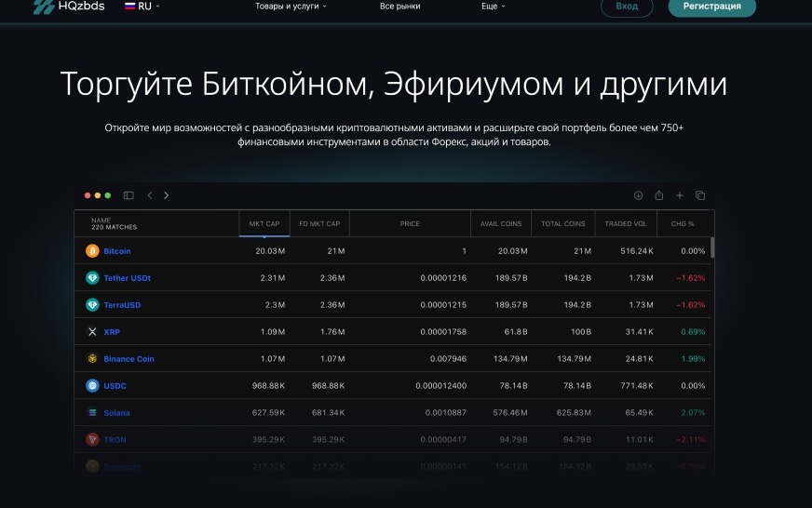Screen dimensions: 812x508
Task: Sort by MKT CAP column
Action: (x=264, y=223)
